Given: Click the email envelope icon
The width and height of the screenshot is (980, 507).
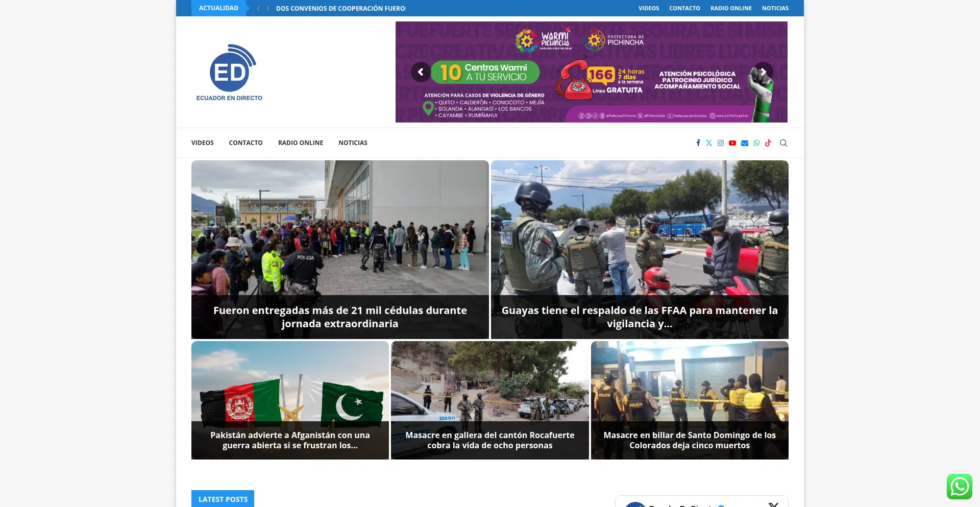Looking at the screenshot, I should click(x=745, y=143).
